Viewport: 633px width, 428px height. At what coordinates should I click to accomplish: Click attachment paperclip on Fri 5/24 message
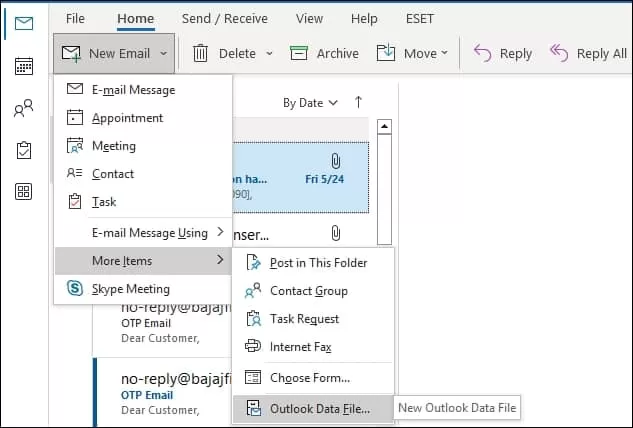(335, 161)
